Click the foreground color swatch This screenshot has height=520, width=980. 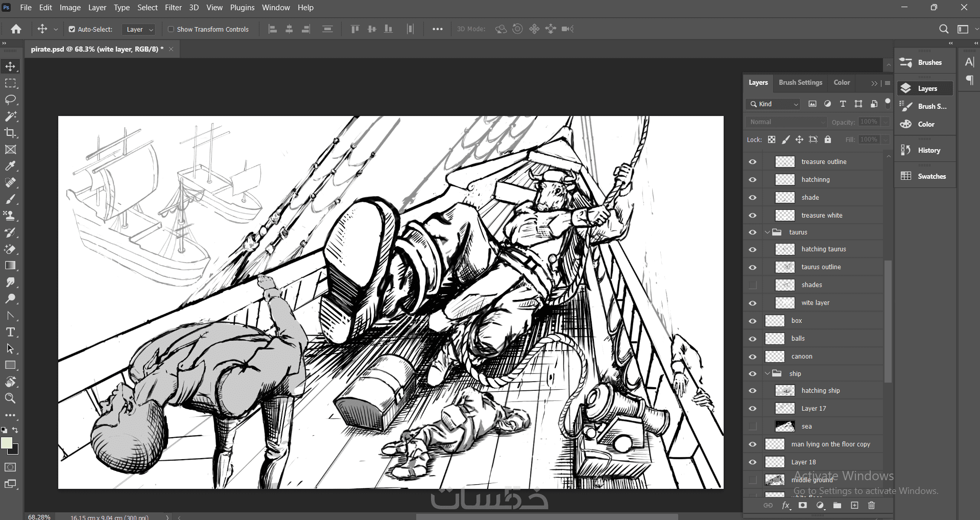[x=7, y=443]
